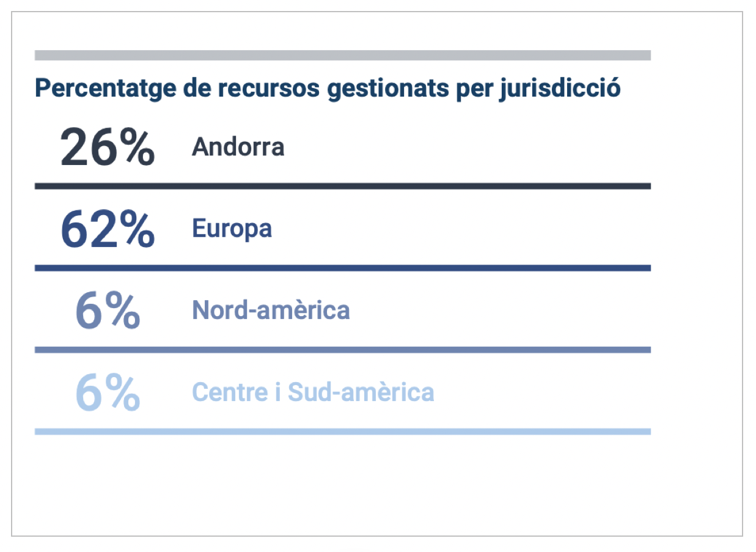Click the percent sign next to 26
This screenshot has height=552, width=756.
137,148
